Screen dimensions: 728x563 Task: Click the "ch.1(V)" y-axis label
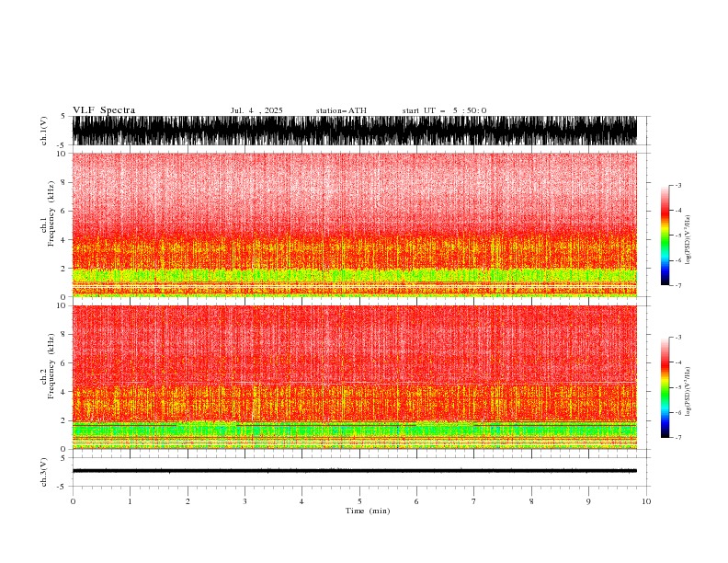[x=44, y=131]
